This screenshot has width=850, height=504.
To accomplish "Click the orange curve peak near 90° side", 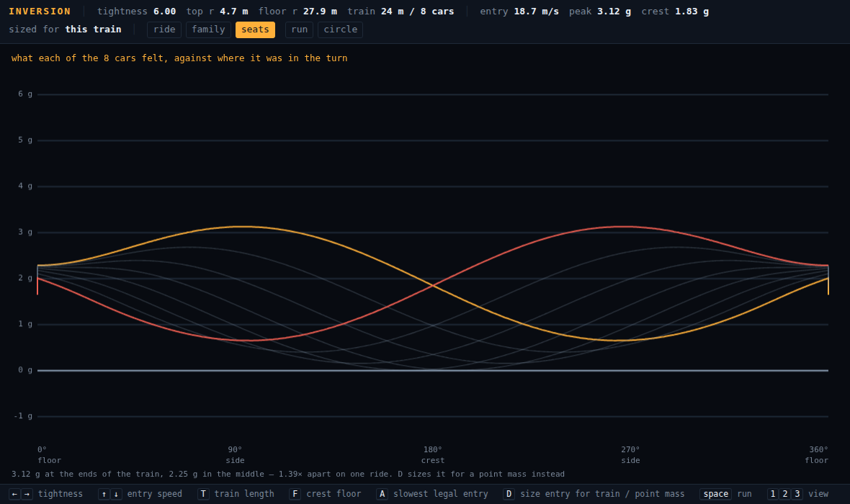I will [x=244, y=227].
